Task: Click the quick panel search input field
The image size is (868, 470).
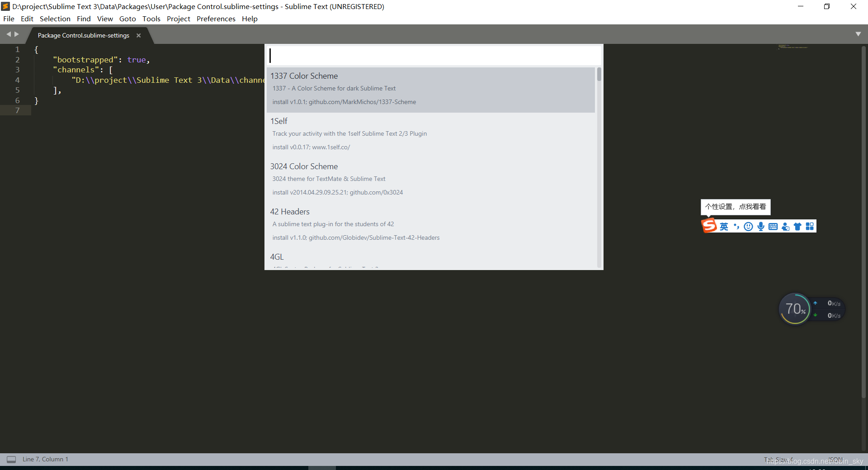Action: (433, 55)
